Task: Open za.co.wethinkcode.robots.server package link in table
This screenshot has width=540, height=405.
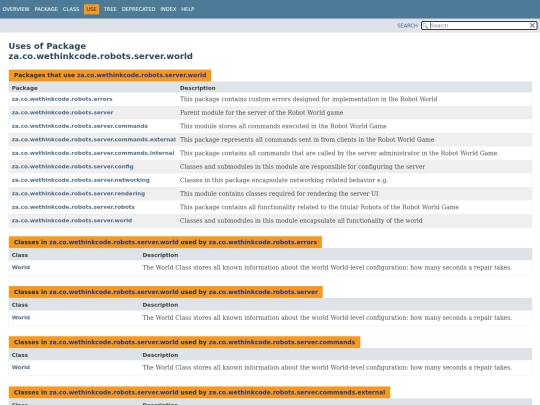Action: click(x=62, y=113)
